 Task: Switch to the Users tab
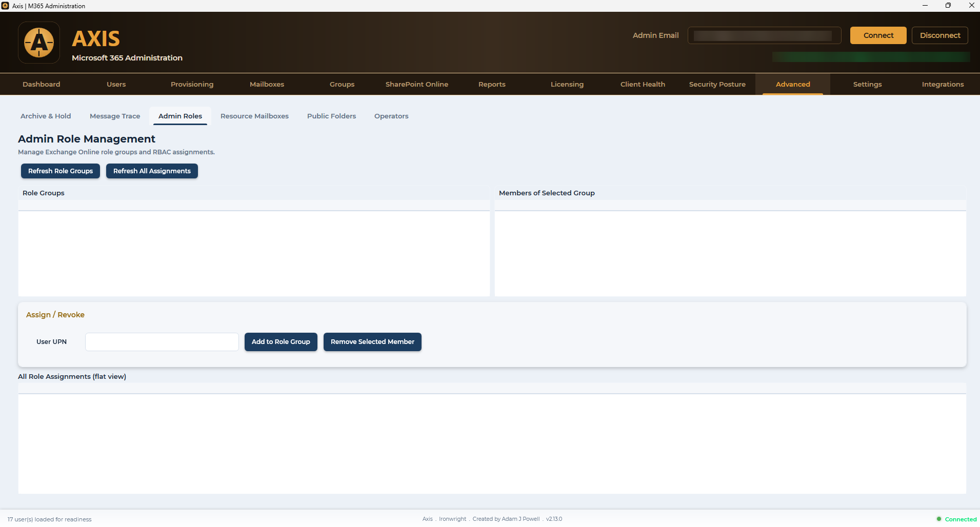point(116,84)
